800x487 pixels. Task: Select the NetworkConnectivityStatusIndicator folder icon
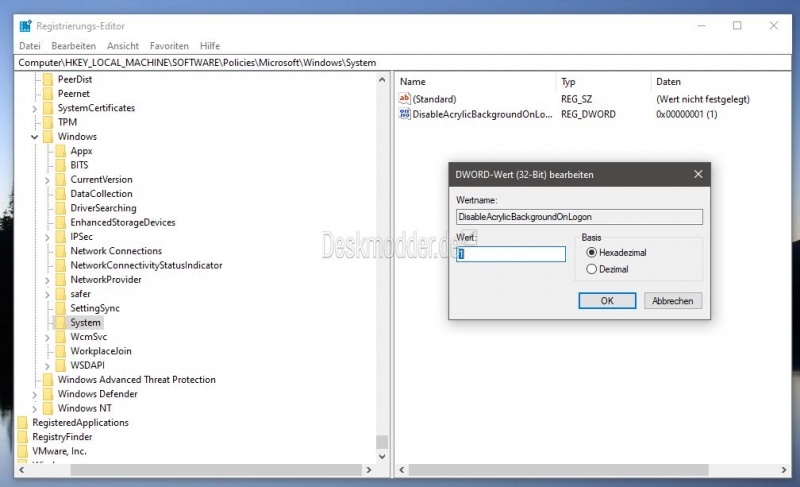click(x=61, y=265)
